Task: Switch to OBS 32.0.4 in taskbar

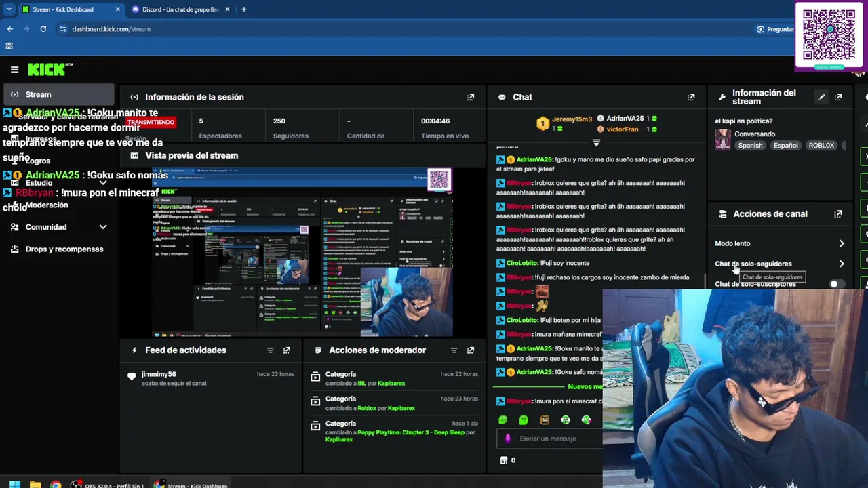Action: [x=108, y=485]
